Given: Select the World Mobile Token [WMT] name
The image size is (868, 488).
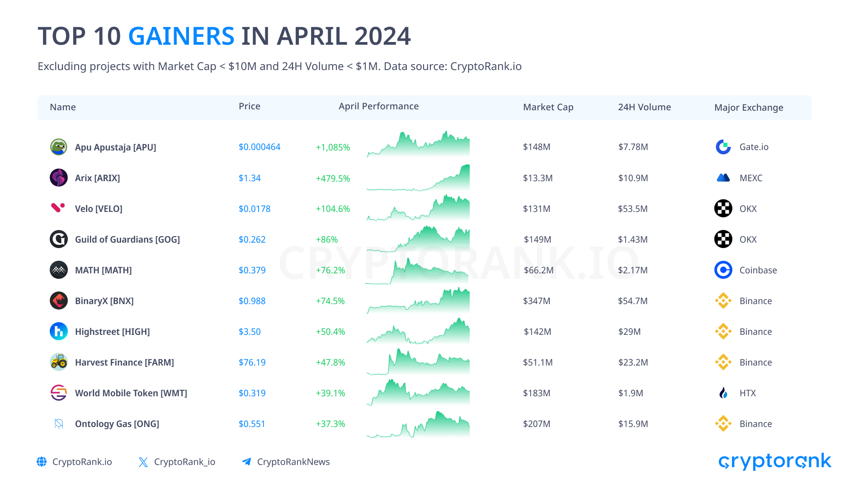Looking at the screenshot, I should 131,393.
